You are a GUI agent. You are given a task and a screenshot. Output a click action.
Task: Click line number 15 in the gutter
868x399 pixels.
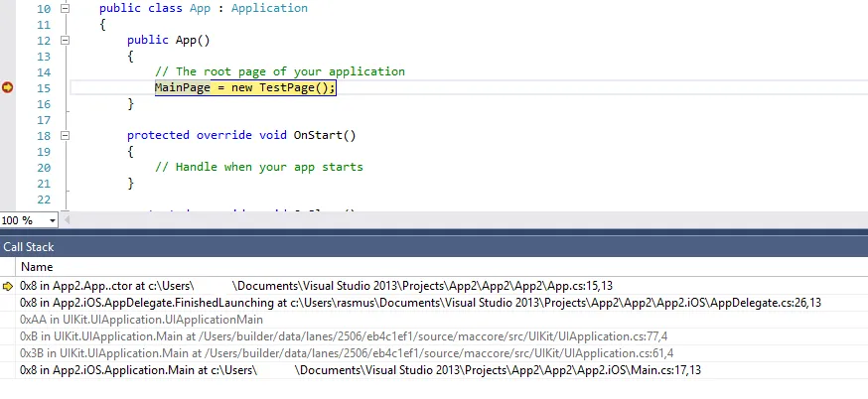tap(44, 88)
